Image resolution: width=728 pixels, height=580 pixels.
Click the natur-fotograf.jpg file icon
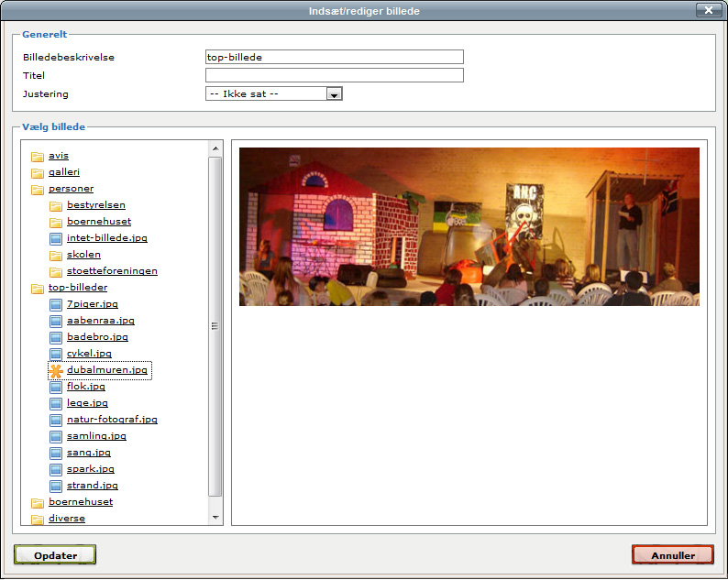point(56,420)
